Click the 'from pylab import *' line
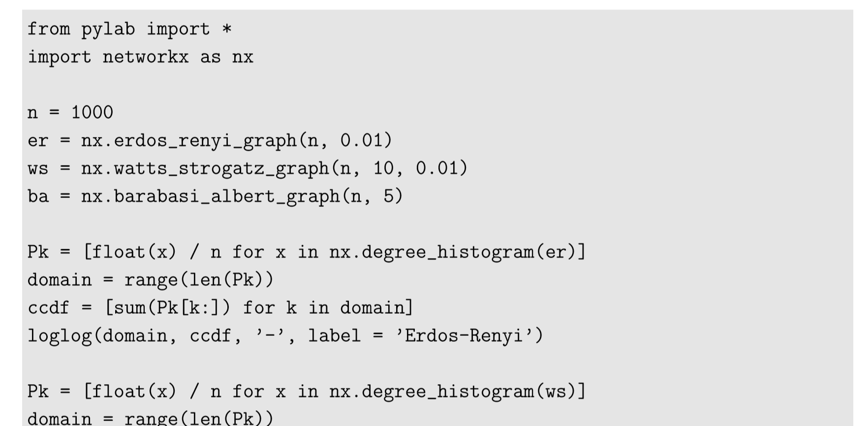The height and width of the screenshot is (426, 868). click(x=129, y=29)
